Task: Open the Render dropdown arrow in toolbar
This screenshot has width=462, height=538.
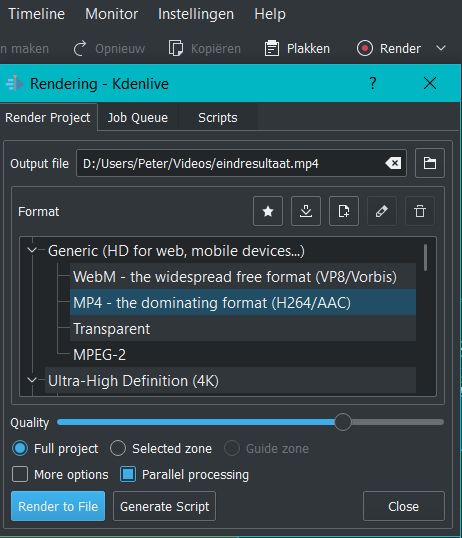Action: [441, 48]
